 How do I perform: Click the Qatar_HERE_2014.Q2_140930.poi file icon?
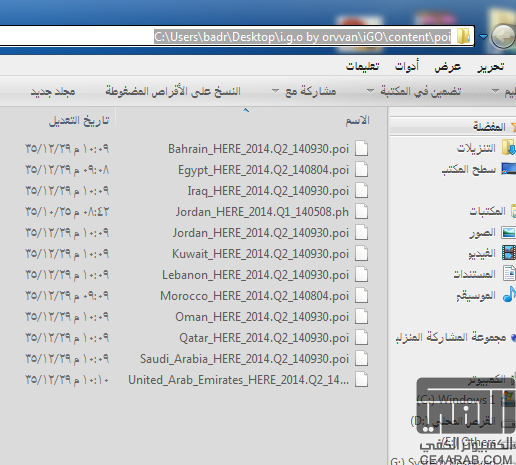362,338
